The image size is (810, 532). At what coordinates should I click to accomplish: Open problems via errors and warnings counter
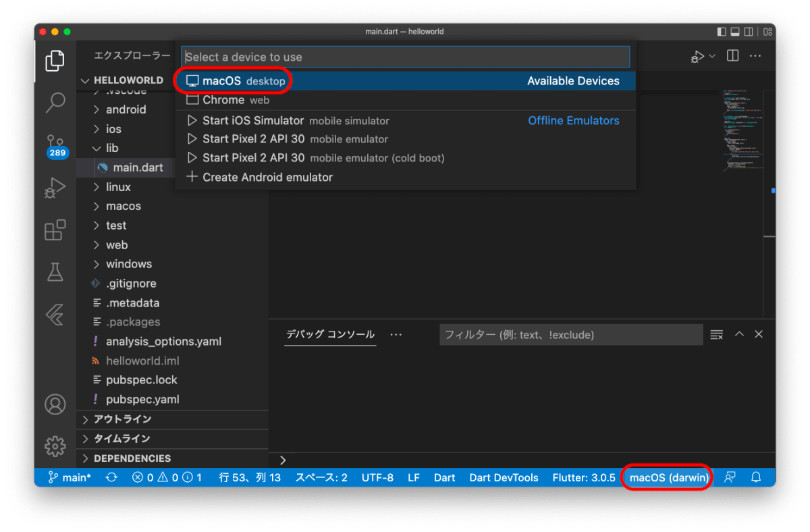pyautogui.click(x=167, y=477)
